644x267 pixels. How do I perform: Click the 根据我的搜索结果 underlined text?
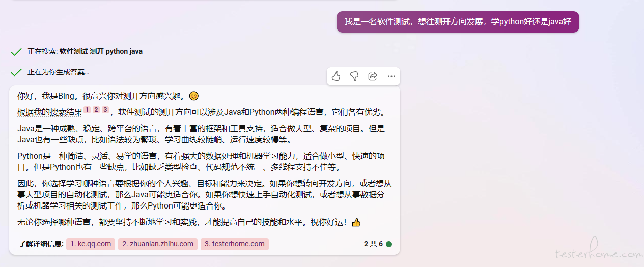[50, 112]
